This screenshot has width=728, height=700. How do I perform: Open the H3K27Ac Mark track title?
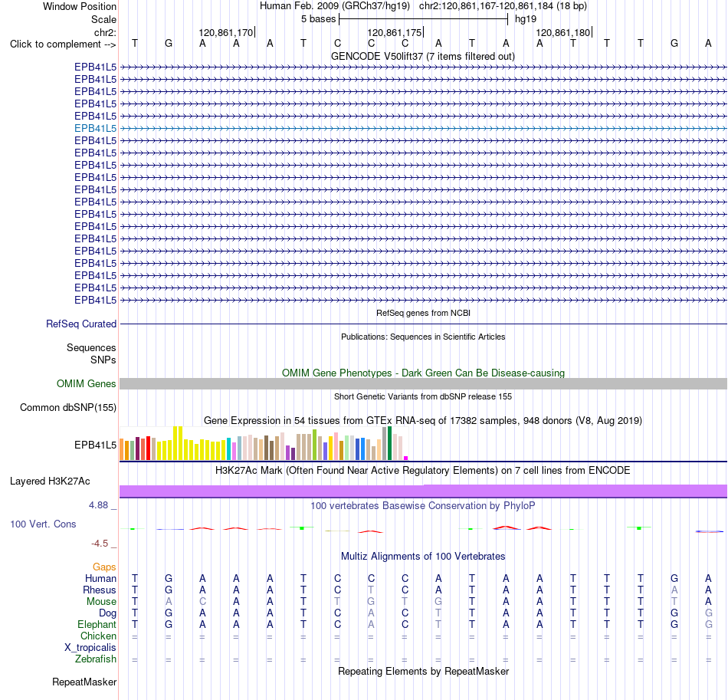pyautogui.click(x=422, y=471)
